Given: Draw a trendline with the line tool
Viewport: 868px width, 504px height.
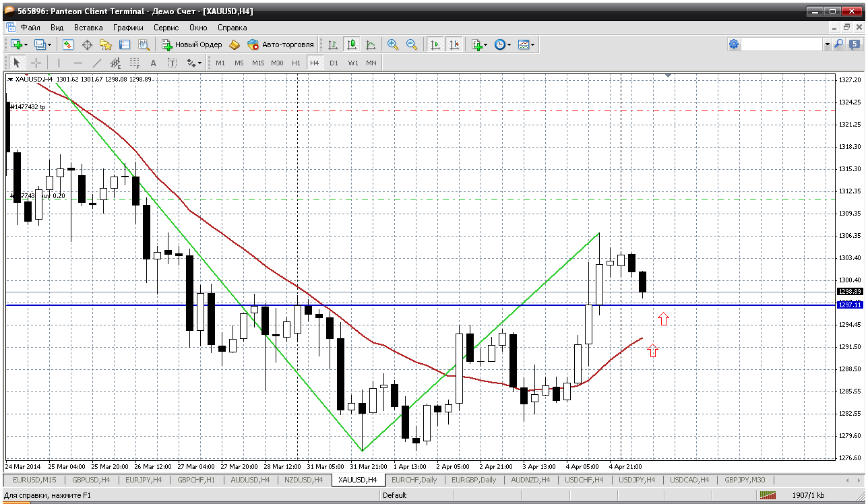Looking at the screenshot, I should coord(96,63).
